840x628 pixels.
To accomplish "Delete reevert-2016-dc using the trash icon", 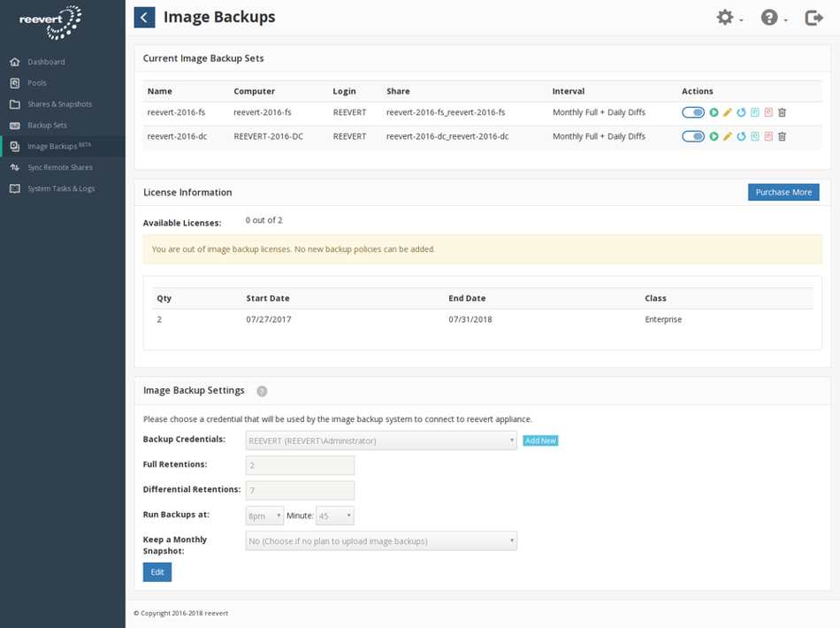I will (x=782, y=136).
